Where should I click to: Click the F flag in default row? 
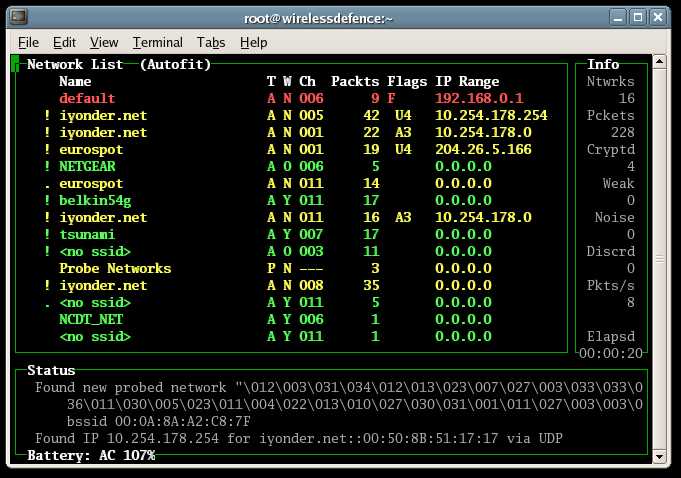tap(391, 99)
